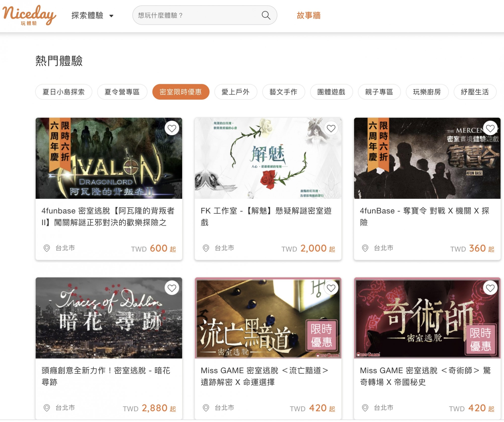
Task: Open title 4funBase - 奪寶令 對戰 X 機關
Action: pyautogui.click(x=425, y=216)
